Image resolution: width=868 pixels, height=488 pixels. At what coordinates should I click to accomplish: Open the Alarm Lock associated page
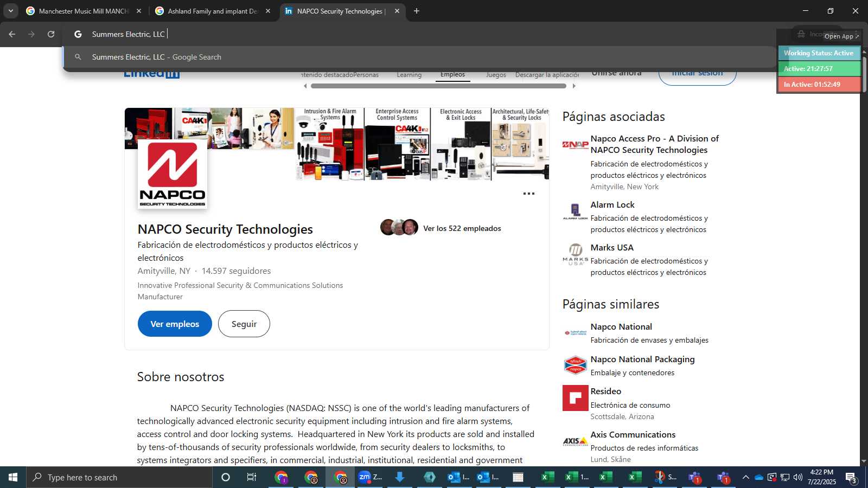612,204
